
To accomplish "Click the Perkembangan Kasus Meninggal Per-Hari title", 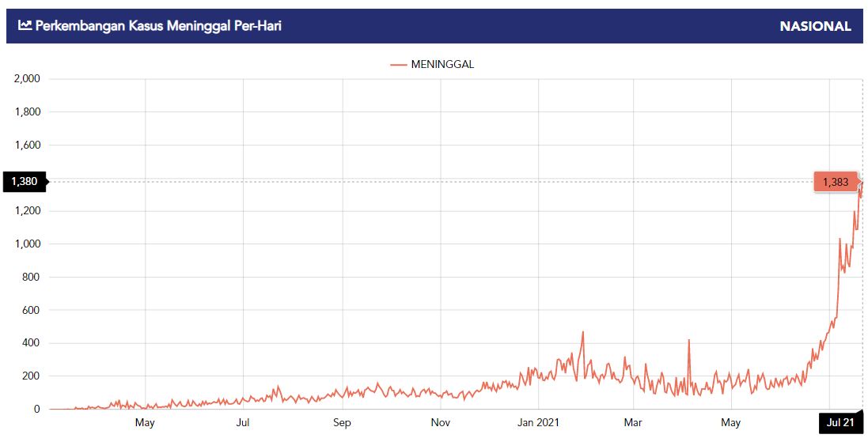I will [x=158, y=26].
